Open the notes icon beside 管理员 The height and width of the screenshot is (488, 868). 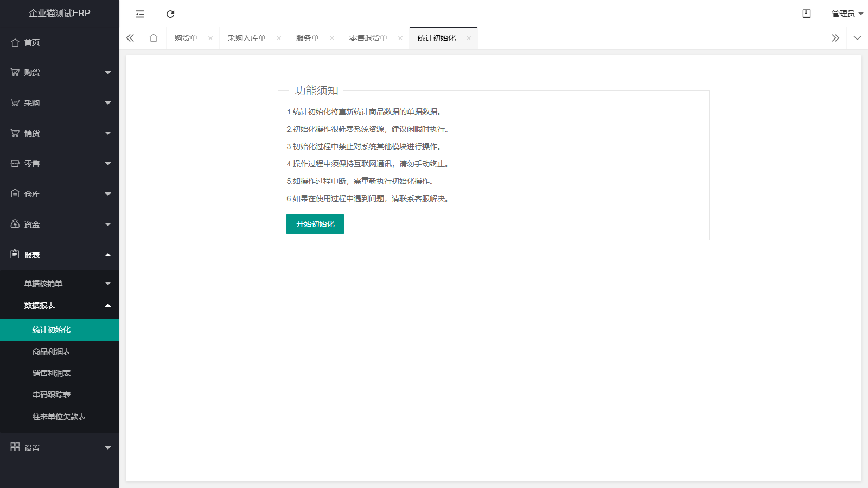tap(807, 14)
